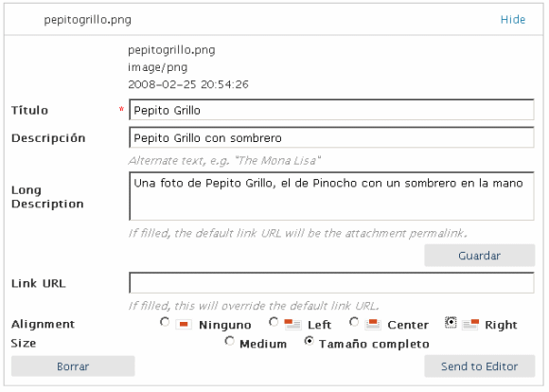Click the Size row label
Viewport: 549px width, 392px height.
coord(24,344)
